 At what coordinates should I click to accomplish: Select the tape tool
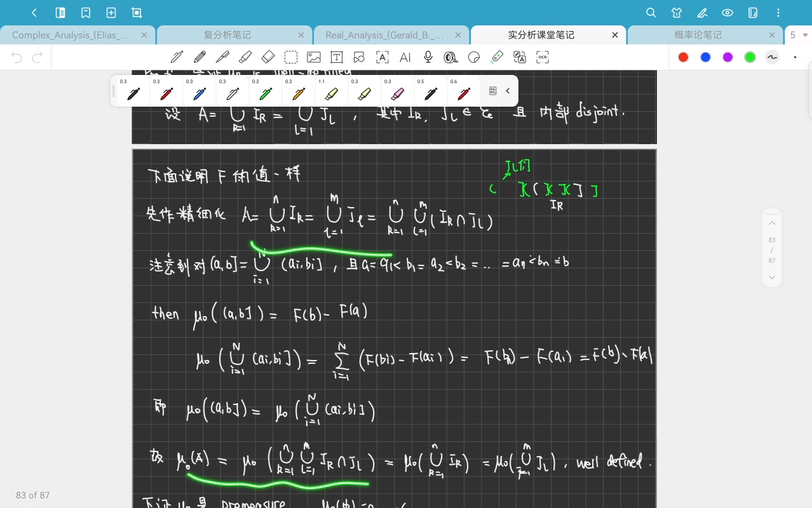(x=451, y=57)
